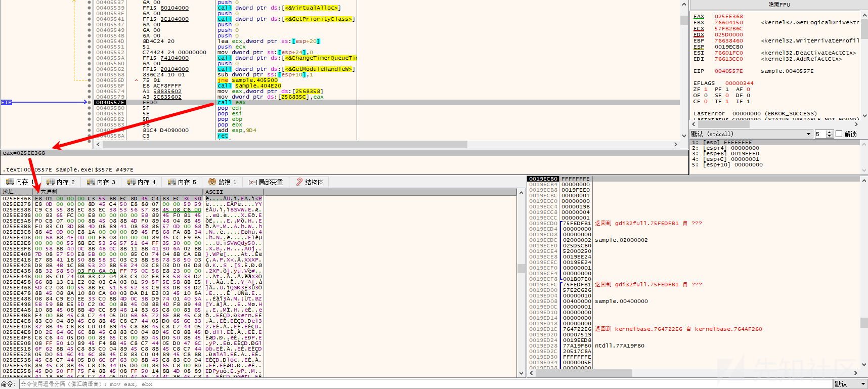Select the call eax instruction at 0040557E
Image resolution: width=868 pixels, height=389 pixels.
pos(387,103)
